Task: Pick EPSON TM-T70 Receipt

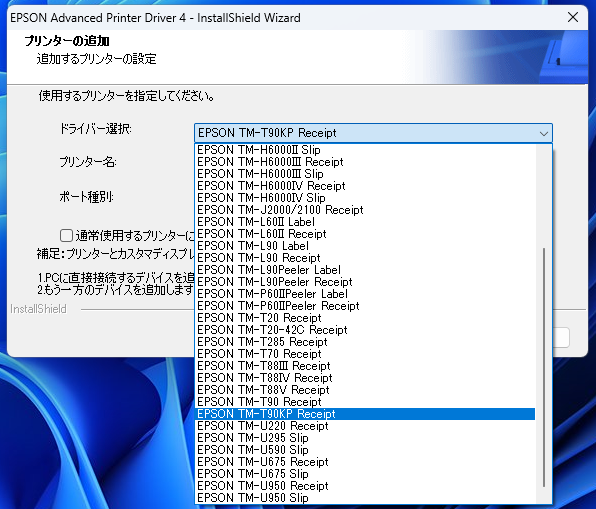Action: pyautogui.click(x=365, y=354)
